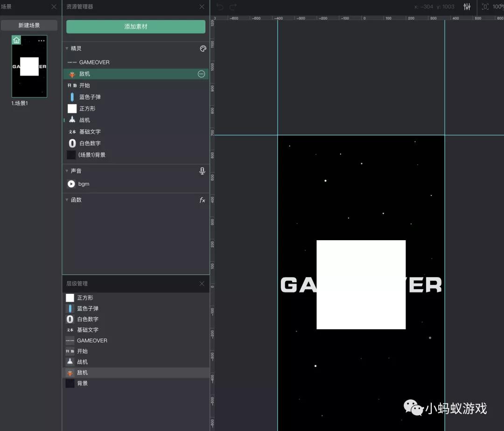Image resolution: width=504 pixels, height=431 pixels.
Task: Click the home icon on the scene thumbnail
Action: [16, 40]
